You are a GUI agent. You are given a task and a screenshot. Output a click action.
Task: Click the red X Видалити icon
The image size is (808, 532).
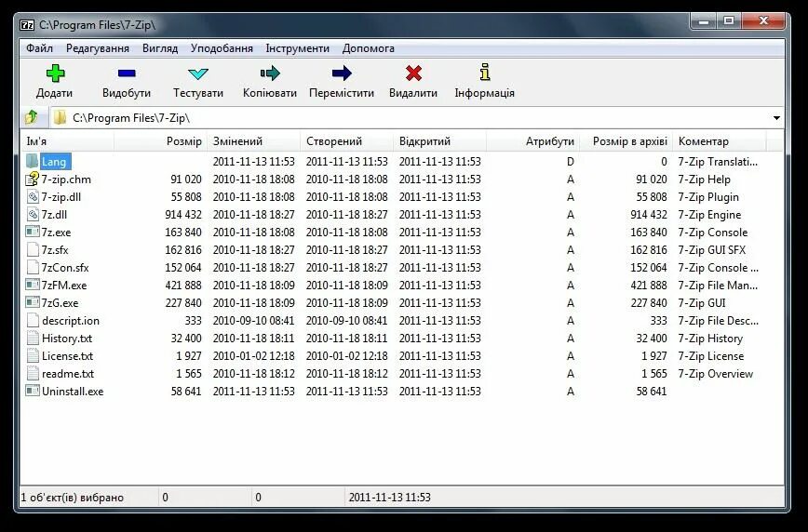[413, 73]
